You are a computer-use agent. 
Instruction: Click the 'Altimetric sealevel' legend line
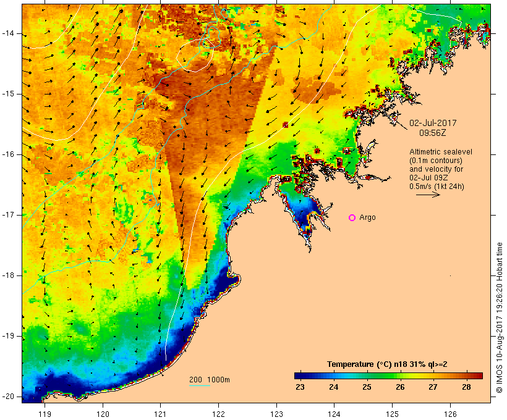(x=441, y=152)
